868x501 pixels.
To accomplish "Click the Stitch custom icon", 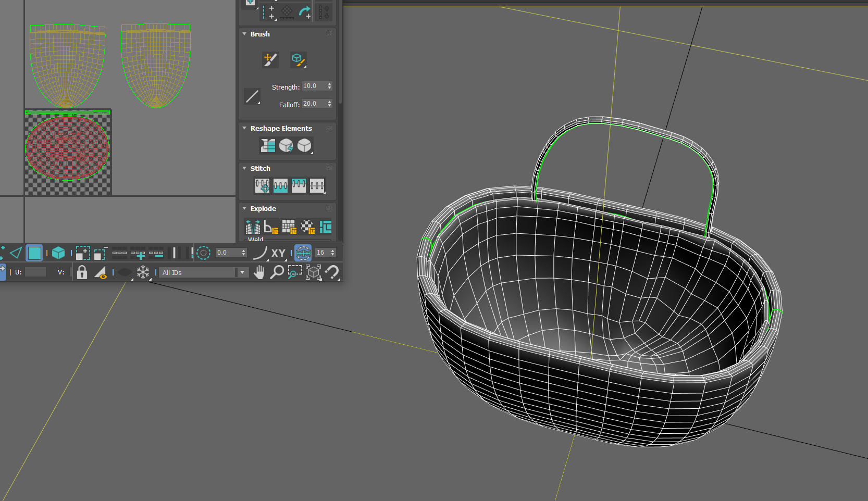I will point(317,185).
